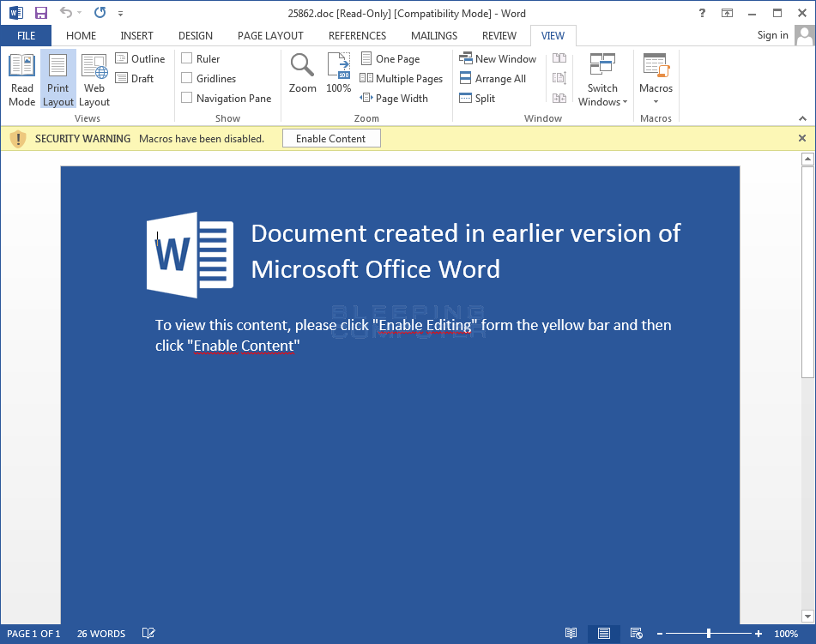Switch to Outline view
Screen dimensions: 816x644
click(140, 59)
